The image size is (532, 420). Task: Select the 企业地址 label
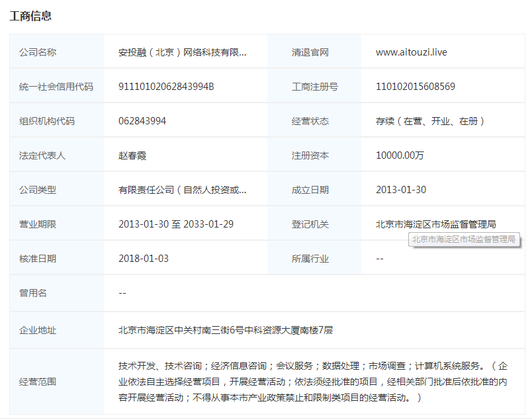pyautogui.click(x=38, y=330)
